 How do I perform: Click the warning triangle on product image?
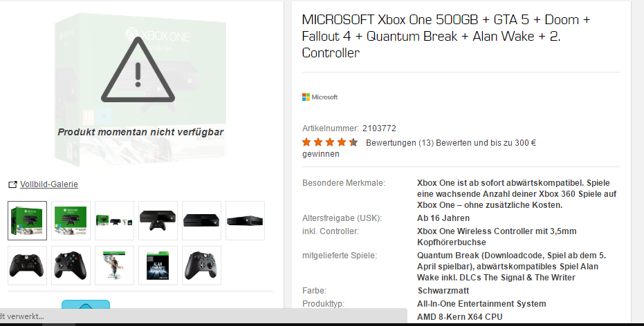pyautogui.click(x=138, y=69)
